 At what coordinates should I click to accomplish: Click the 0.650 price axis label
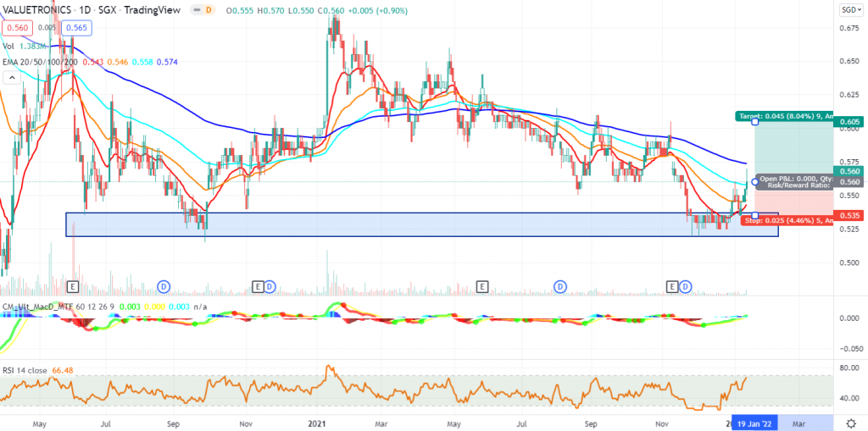[848, 61]
